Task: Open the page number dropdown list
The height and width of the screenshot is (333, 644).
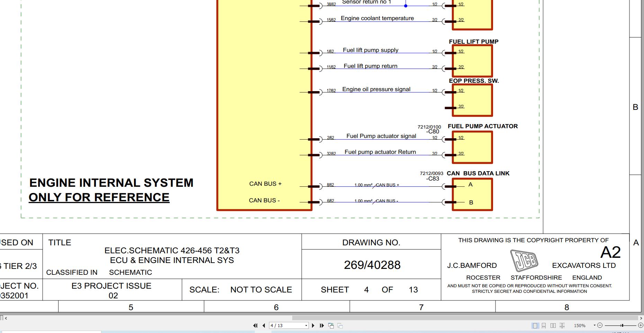Action: (306, 325)
